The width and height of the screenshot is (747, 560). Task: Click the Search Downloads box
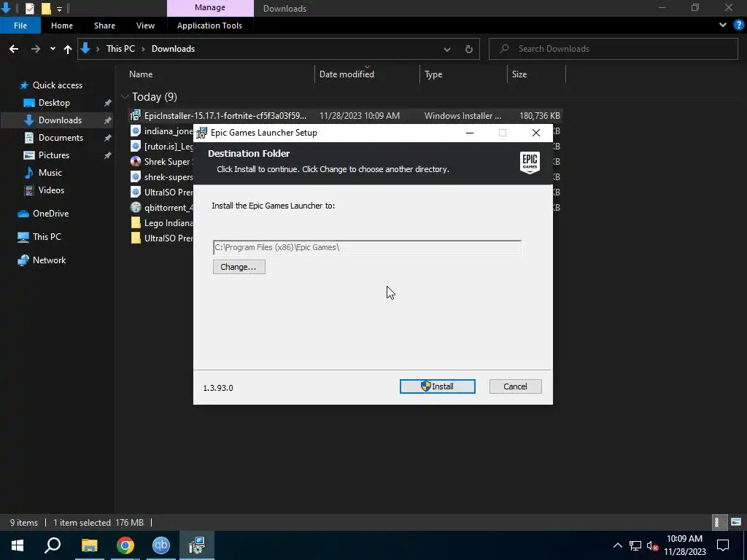point(613,49)
